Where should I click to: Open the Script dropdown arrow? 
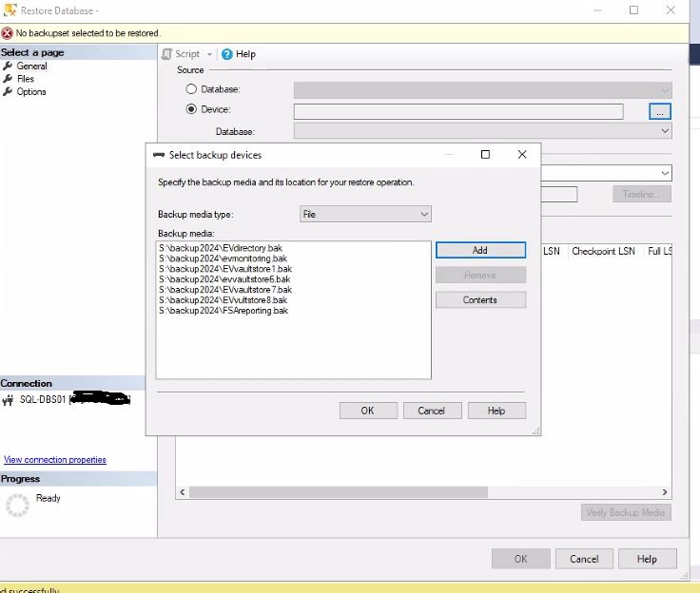(210, 55)
